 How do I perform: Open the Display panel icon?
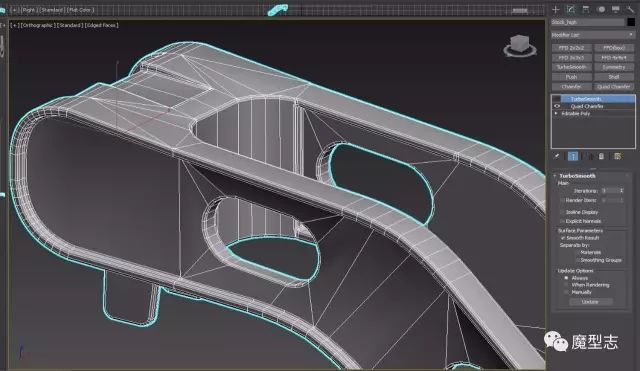pos(616,9)
